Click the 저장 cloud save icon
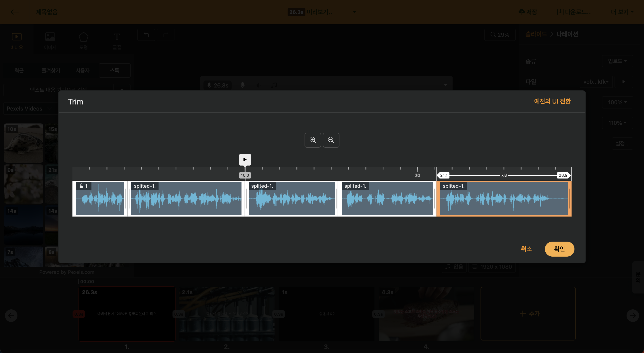The width and height of the screenshot is (644, 353). pos(522,12)
